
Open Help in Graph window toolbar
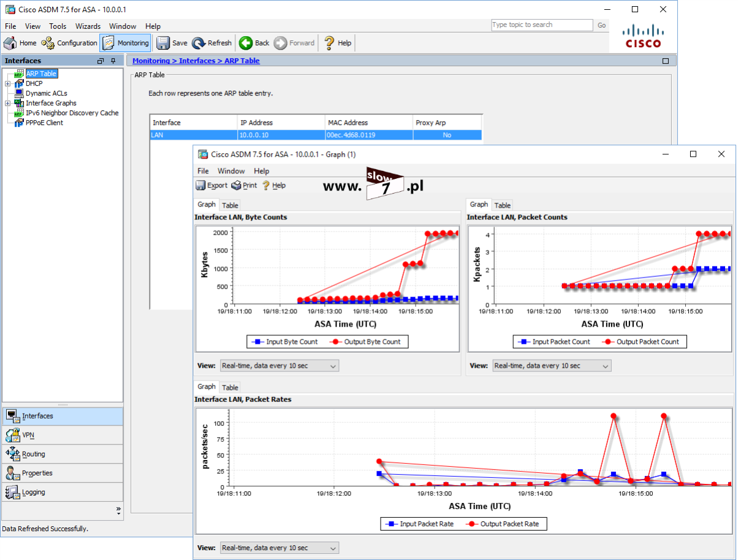click(x=273, y=185)
